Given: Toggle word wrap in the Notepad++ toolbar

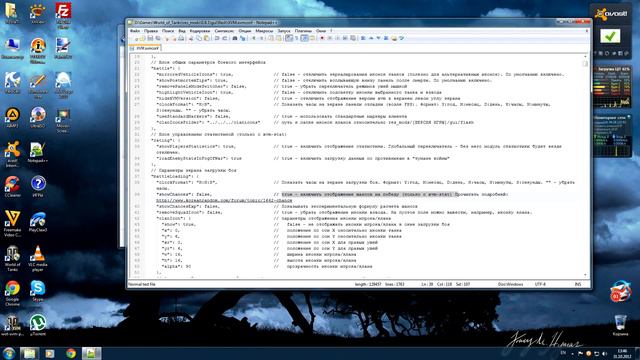Looking at the screenshot, I should tap(289, 38).
